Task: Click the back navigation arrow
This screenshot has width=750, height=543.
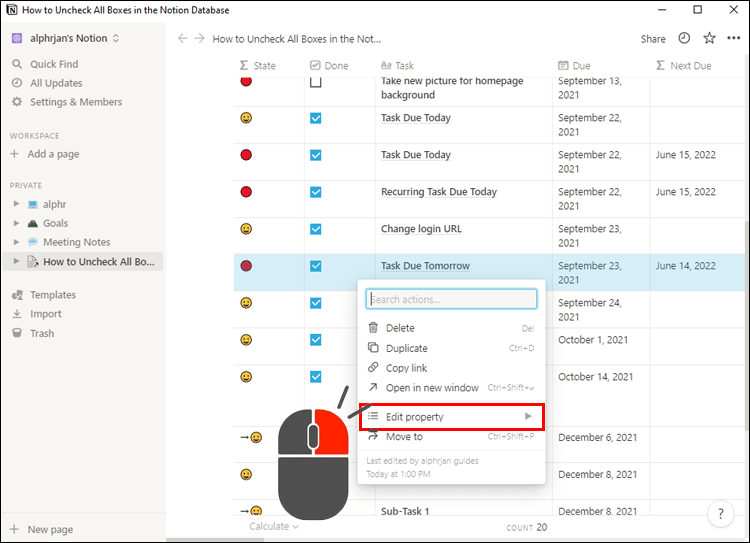Action: [x=182, y=39]
